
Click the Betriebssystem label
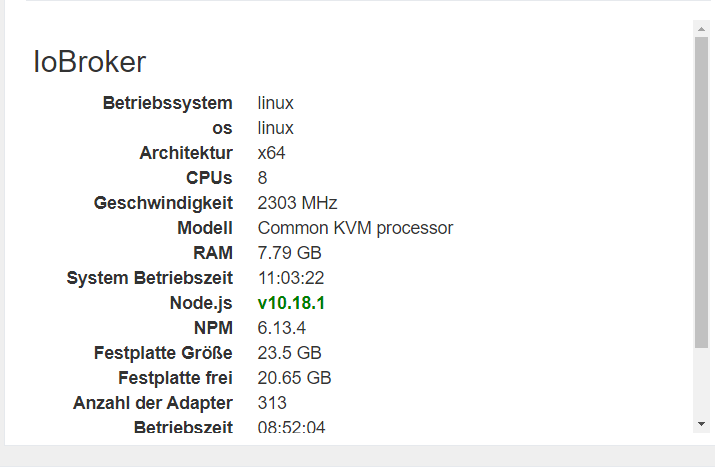pos(167,103)
